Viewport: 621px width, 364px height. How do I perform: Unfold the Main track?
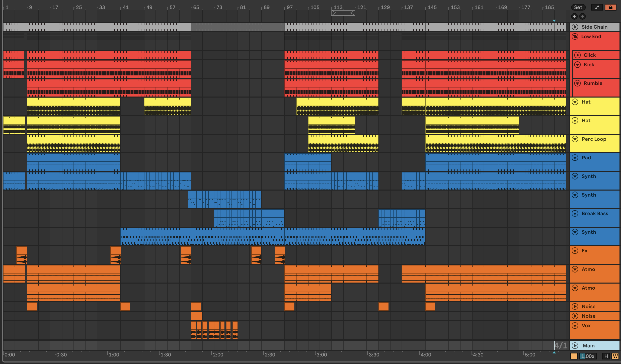click(575, 346)
